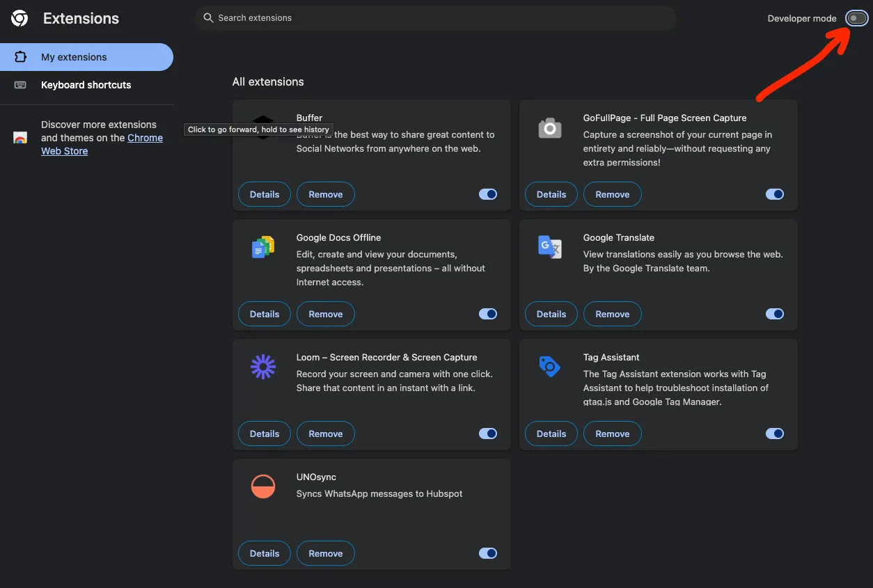The height and width of the screenshot is (588, 873).
Task: Open Details for GoFullPage
Action: click(x=551, y=194)
